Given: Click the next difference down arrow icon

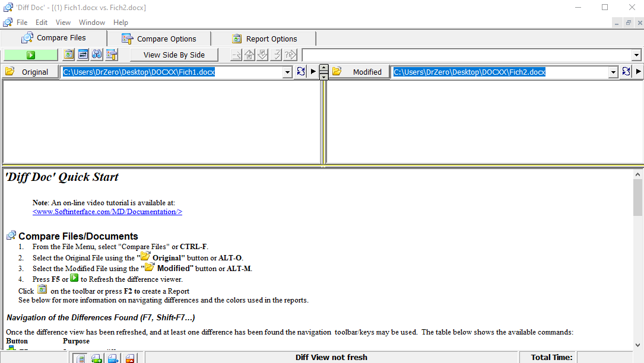Looking at the screenshot, I should 262,55.
